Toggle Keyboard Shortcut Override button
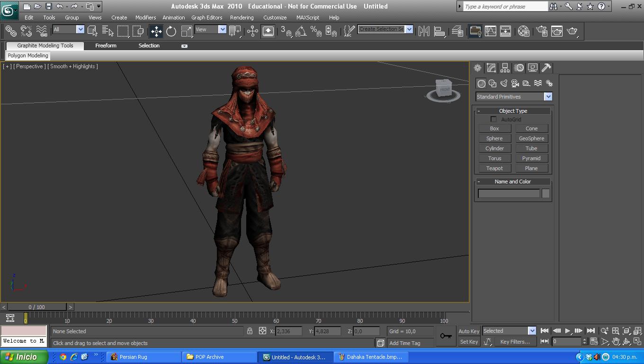This screenshot has width=644, height=364. (268, 31)
